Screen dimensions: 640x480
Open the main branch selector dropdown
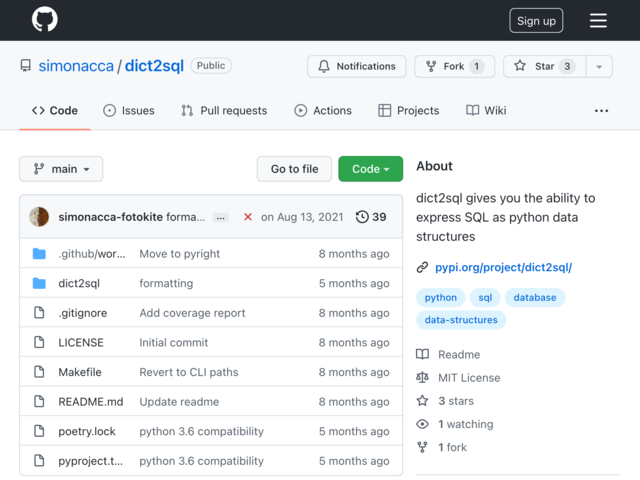tap(61, 169)
